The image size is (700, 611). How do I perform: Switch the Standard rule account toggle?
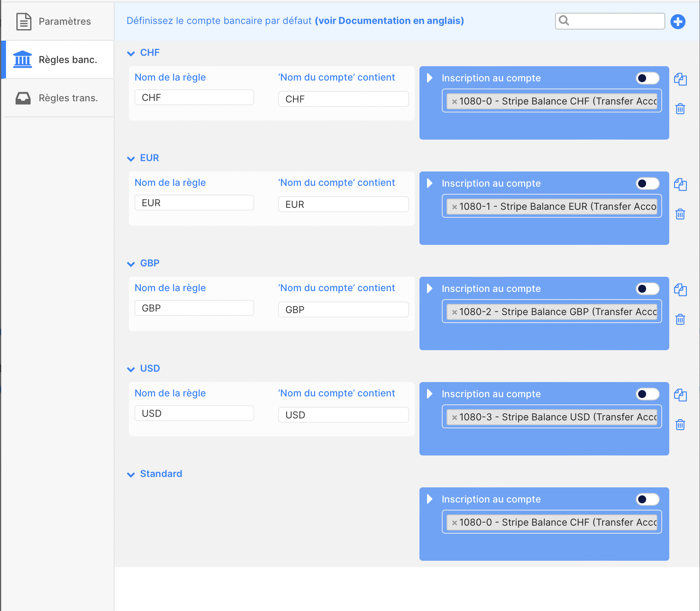tap(647, 499)
